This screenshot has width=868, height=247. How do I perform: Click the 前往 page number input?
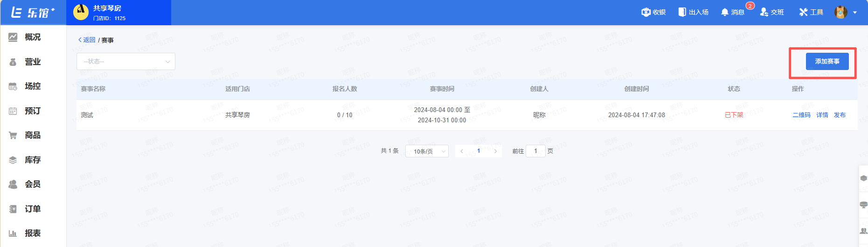[535, 151]
